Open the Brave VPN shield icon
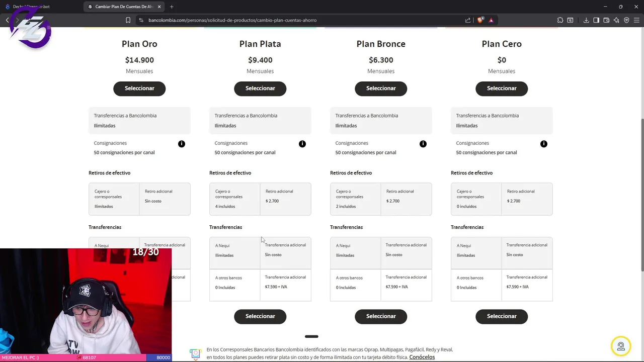The image size is (644, 362). point(626,20)
